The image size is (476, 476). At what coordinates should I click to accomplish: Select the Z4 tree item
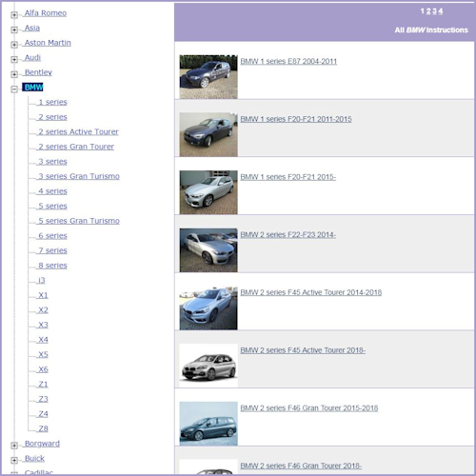point(43,414)
